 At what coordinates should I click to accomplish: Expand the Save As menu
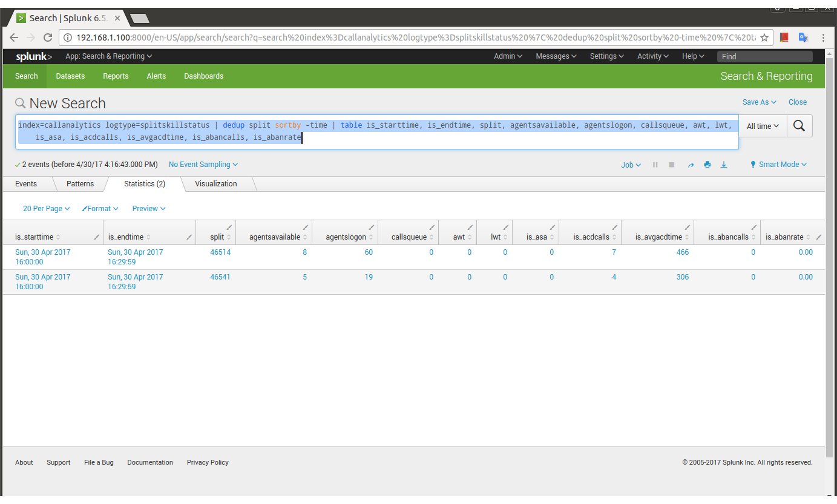point(759,102)
